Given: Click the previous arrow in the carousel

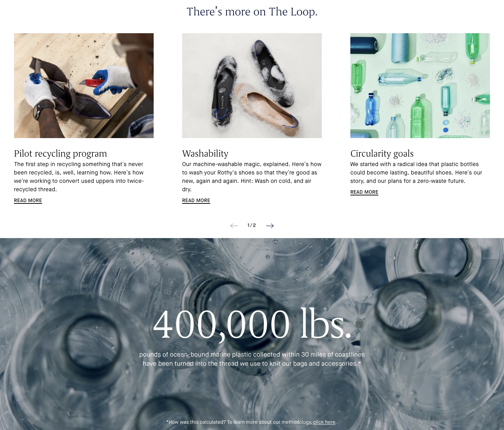Looking at the screenshot, I should pos(234,226).
